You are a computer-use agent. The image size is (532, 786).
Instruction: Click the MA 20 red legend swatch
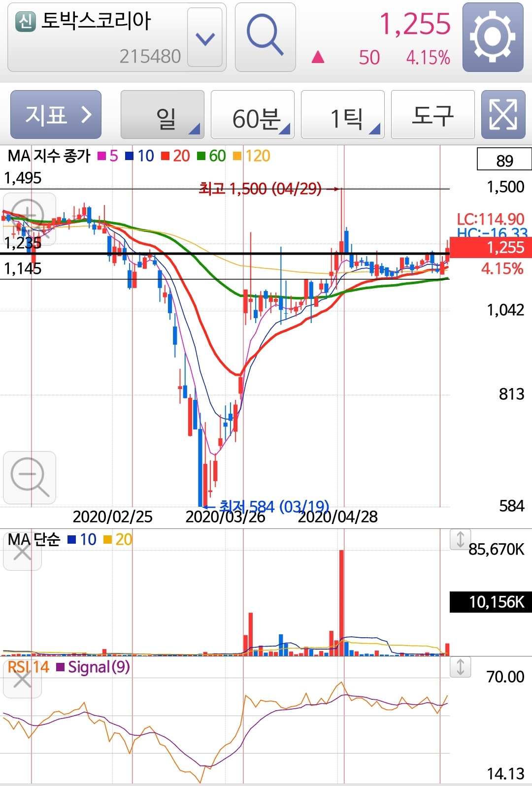(166, 156)
